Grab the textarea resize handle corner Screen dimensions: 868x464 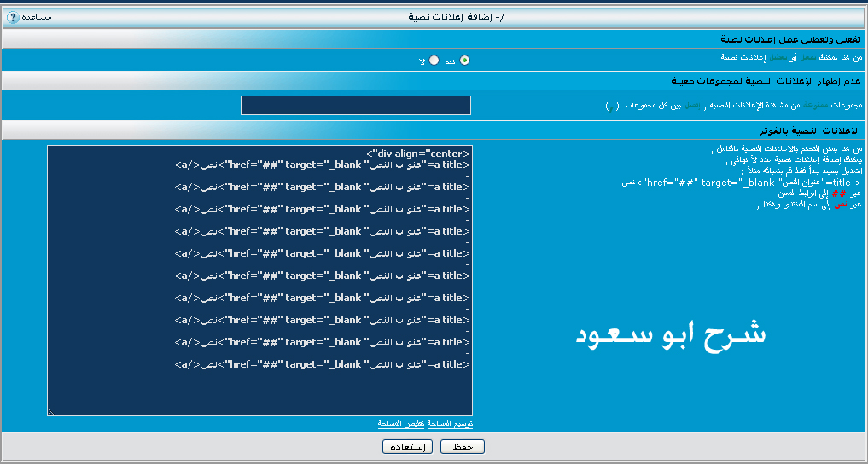point(50,412)
